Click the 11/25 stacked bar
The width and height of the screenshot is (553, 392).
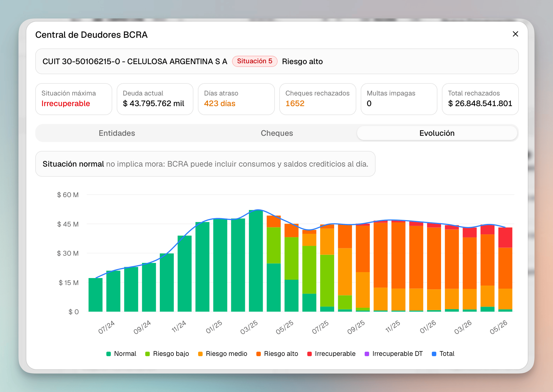pyautogui.click(x=398, y=266)
